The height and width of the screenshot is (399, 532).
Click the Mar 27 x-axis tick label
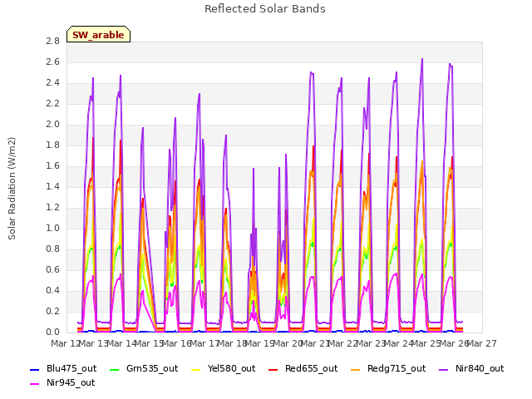[482, 343]
